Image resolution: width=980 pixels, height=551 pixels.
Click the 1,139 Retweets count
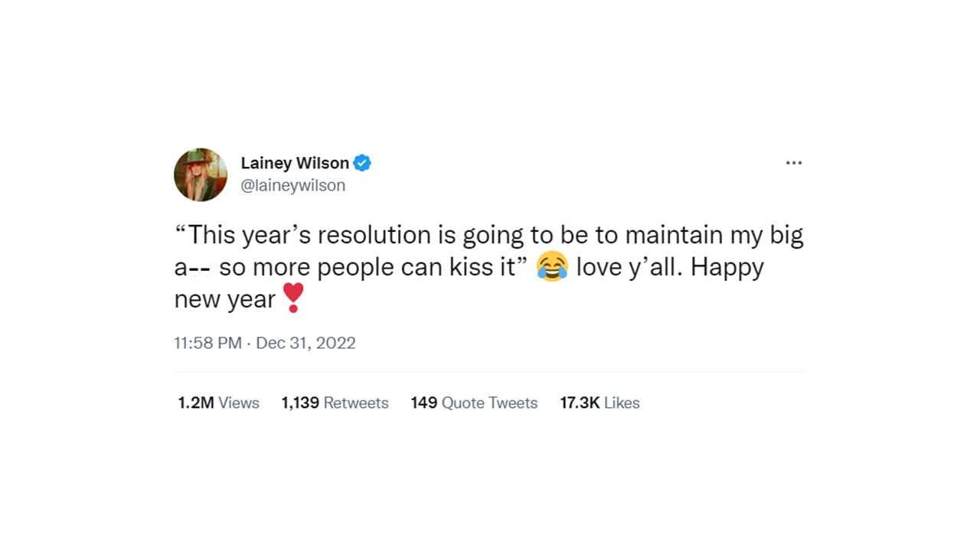(335, 403)
